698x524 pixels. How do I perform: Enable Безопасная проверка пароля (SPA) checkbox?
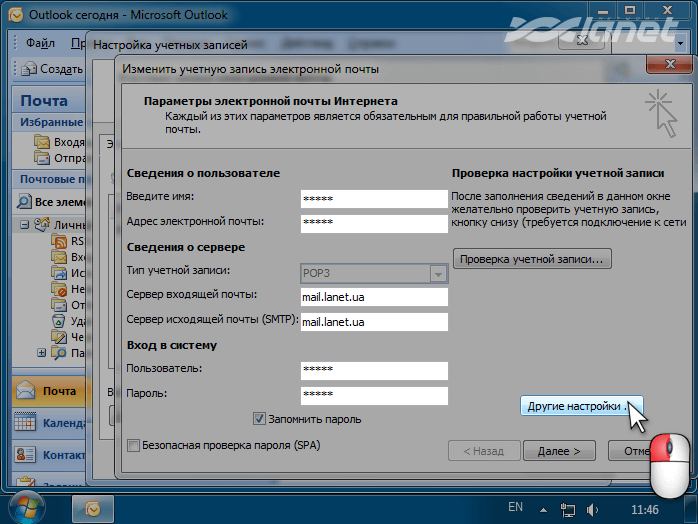pos(134,444)
